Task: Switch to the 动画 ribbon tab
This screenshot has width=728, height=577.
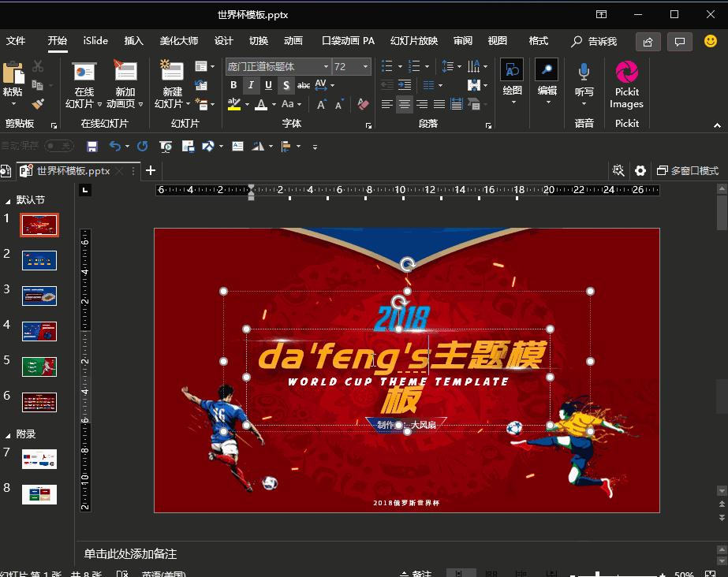Action: coord(293,41)
